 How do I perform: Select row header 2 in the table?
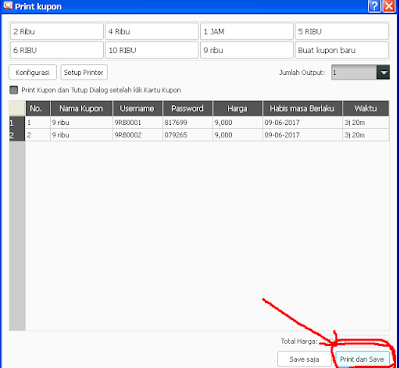pos(17,135)
